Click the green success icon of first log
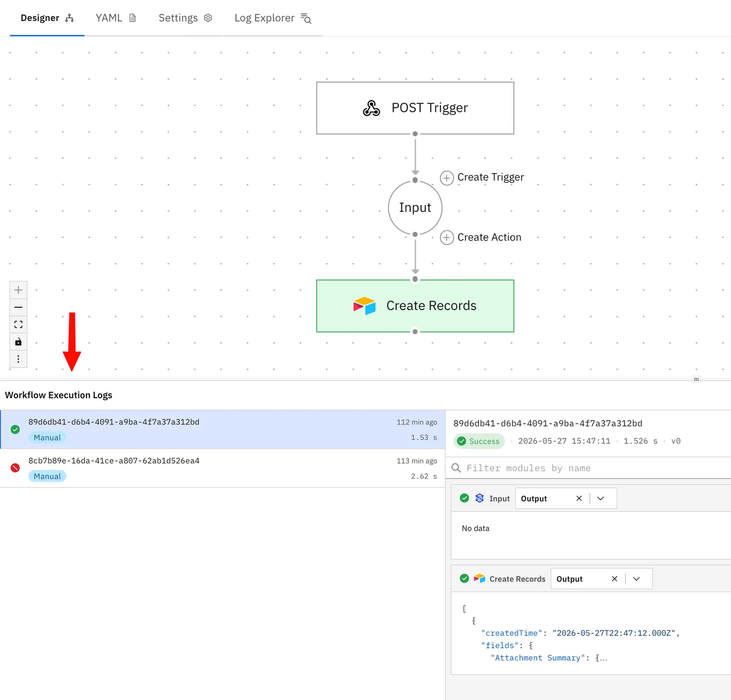Viewport: 731px width, 700px height. (x=15, y=429)
